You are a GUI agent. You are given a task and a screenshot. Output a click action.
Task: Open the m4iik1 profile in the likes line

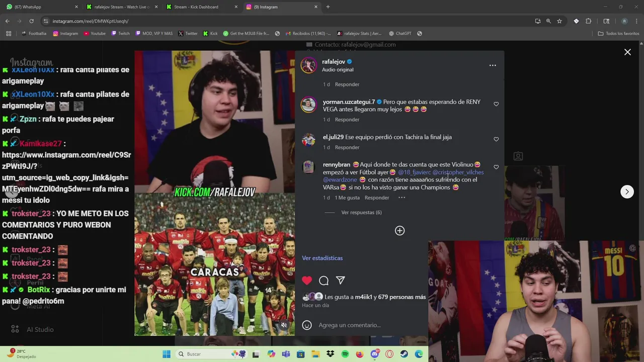(x=363, y=297)
